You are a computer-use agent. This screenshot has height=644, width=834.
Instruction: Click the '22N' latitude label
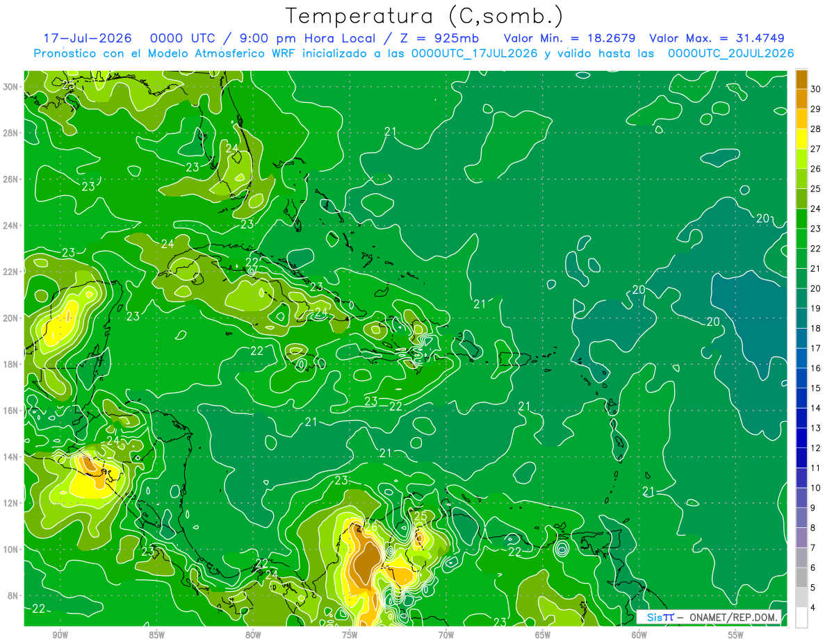(x=10, y=272)
